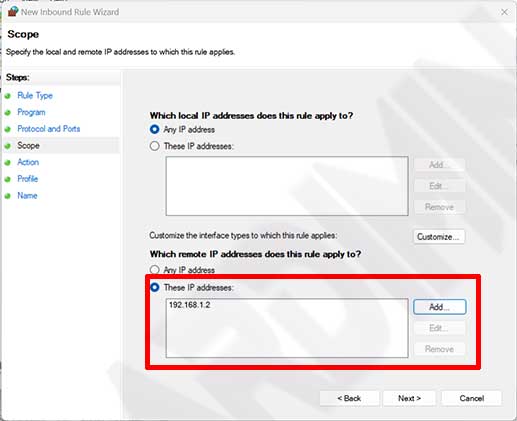Click the firewall wizard title bar icon
The image size is (517, 421).
[13, 12]
